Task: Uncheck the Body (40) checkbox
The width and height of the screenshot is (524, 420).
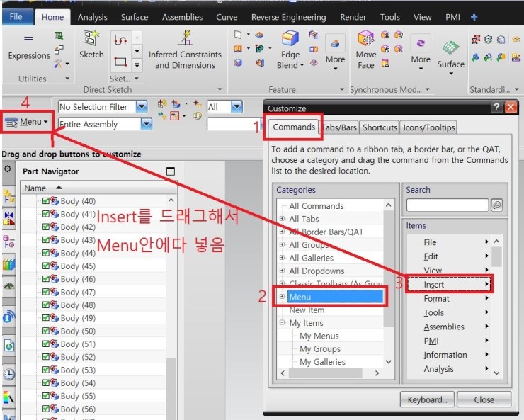Action: point(46,201)
